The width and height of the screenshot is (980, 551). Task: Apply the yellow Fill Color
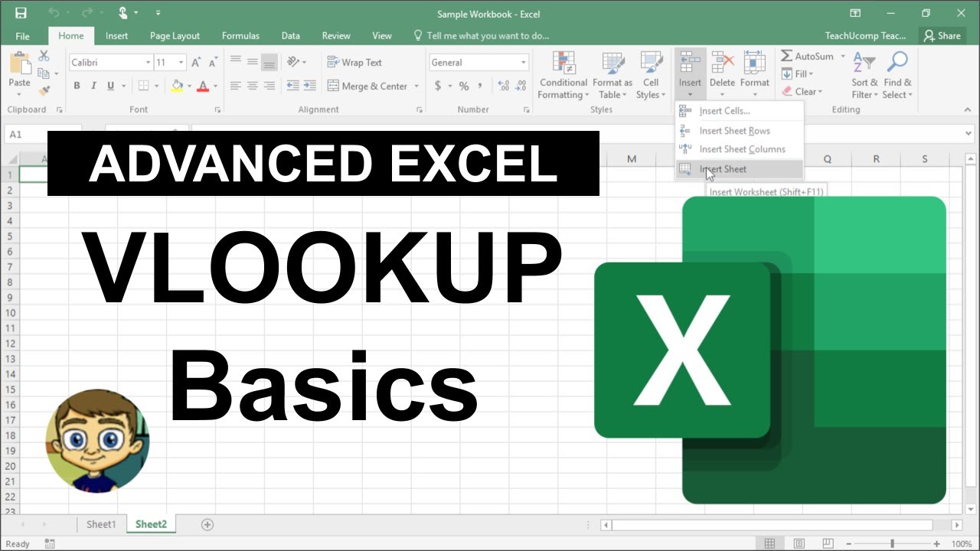pyautogui.click(x=178, y=86)
